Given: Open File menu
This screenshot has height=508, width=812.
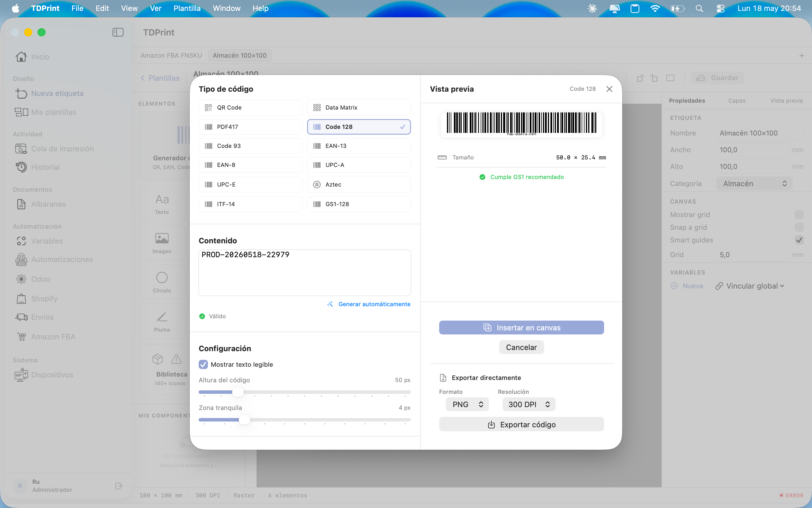Looking at the screenshot, I should (x=77, y=8).
